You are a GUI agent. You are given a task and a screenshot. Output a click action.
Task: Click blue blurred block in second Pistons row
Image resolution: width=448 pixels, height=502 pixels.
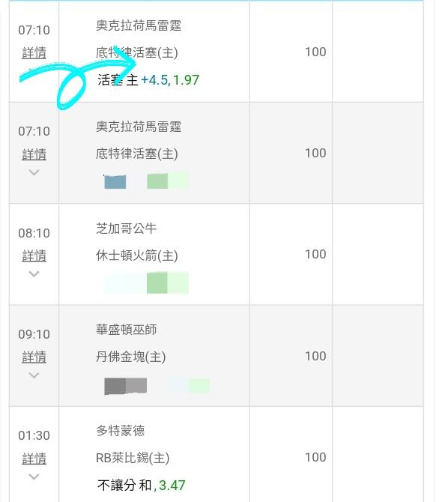[115, 182]
